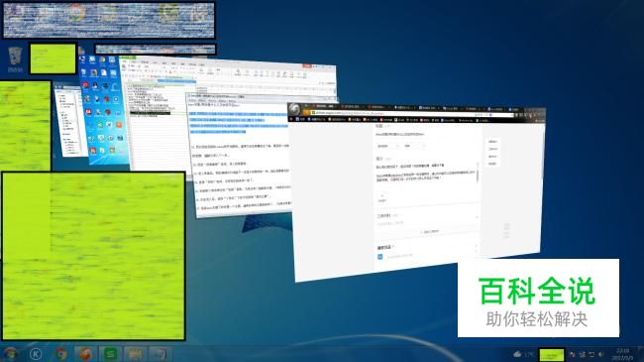This screenshot has height=362, width=644.
Task: Open Google Chrome from the taskbar
Action: (61, 354)
